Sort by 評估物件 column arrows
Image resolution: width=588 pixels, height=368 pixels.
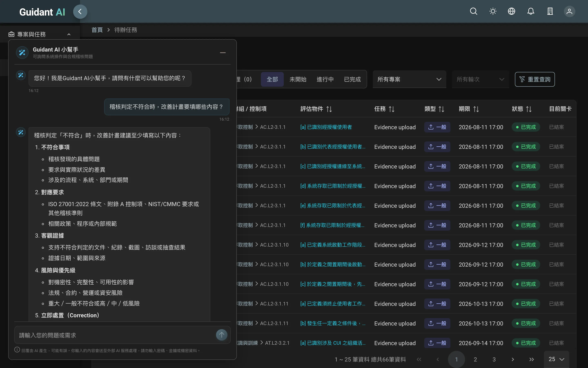tap(329, 109)
